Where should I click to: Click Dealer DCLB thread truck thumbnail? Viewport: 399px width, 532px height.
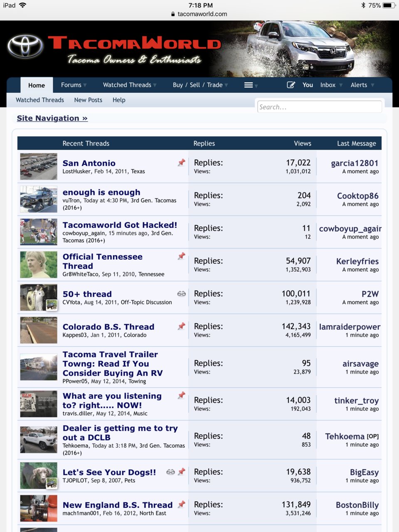(39, 440)
